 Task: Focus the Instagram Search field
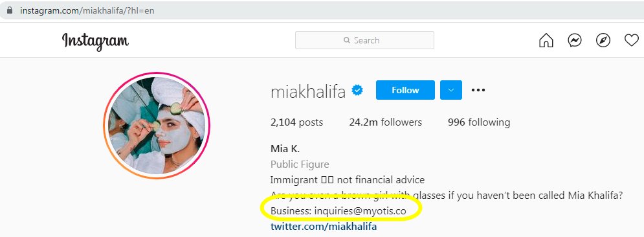click(364, 40)
